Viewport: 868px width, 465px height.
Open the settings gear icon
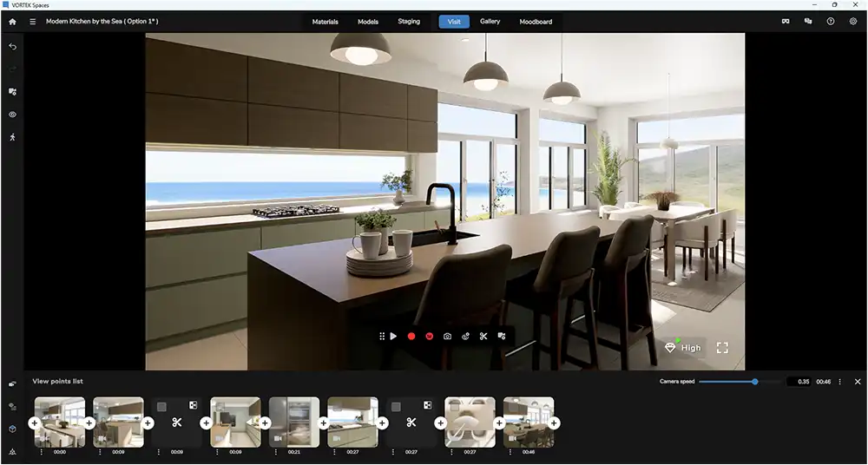click(853, 22)
